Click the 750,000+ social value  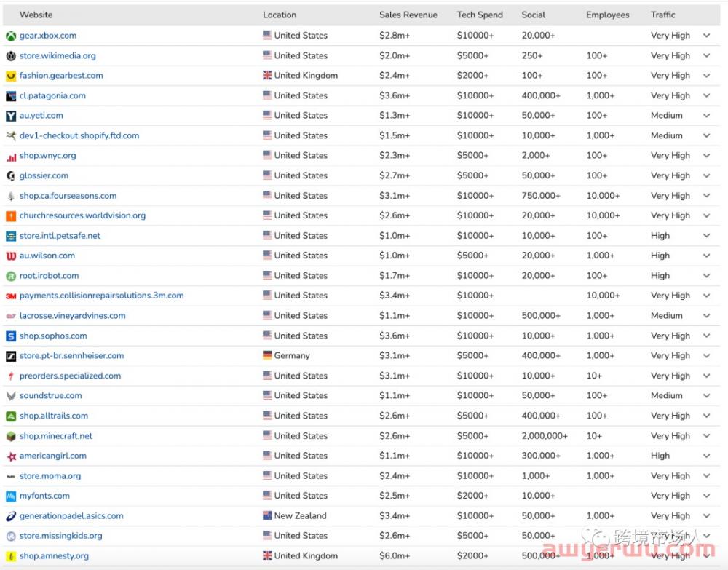pyautogui.click(x=541, y=195)
